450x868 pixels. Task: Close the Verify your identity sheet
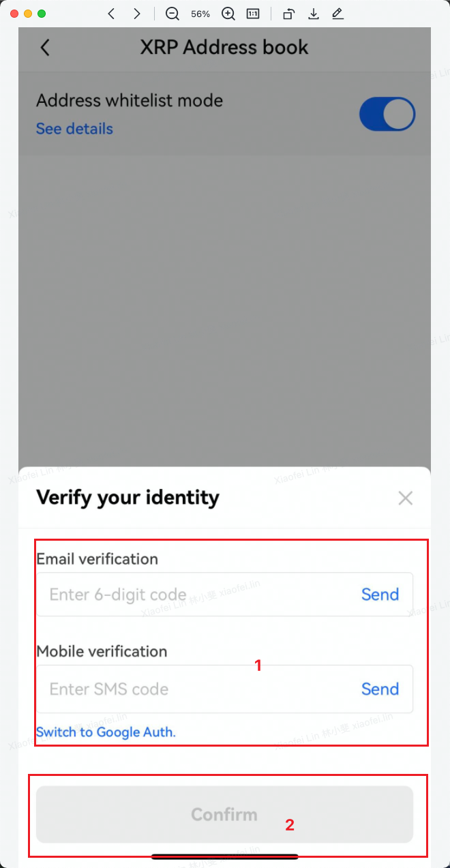coord(406,498)
